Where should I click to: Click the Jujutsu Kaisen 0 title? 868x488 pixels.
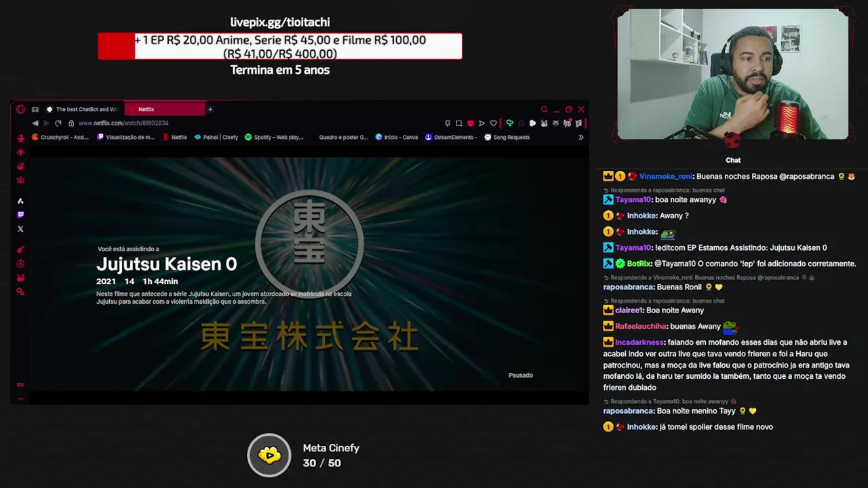[x=166, y=264]
